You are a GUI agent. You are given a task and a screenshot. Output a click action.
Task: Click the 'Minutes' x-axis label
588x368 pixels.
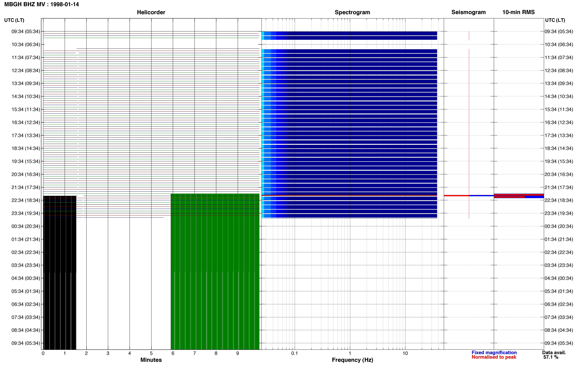tap(151, 360)
